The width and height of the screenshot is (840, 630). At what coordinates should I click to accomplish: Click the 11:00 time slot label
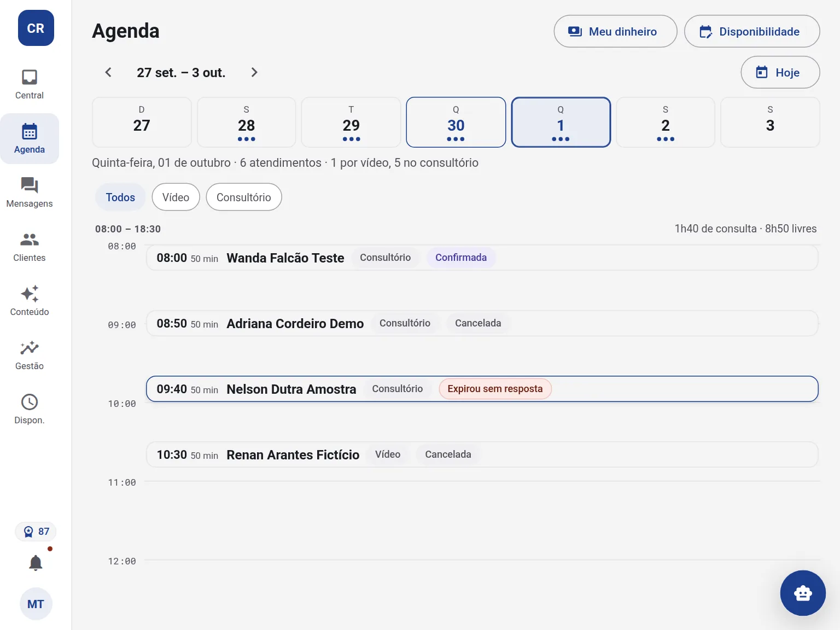coord(122,482)
